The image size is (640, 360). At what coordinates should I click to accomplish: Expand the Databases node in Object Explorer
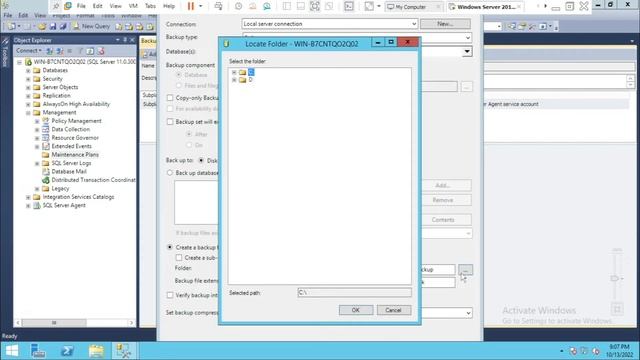[28, 71]
